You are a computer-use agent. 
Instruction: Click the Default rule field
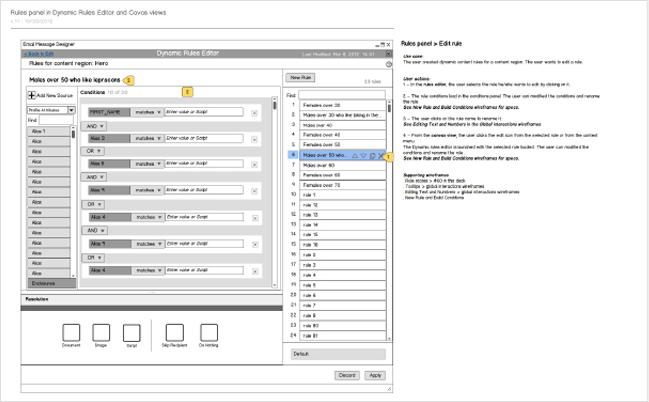(x=338, y=354)
